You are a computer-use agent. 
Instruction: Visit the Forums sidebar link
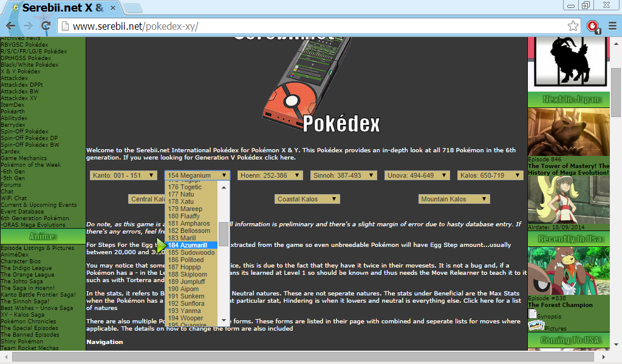point(11,184)
